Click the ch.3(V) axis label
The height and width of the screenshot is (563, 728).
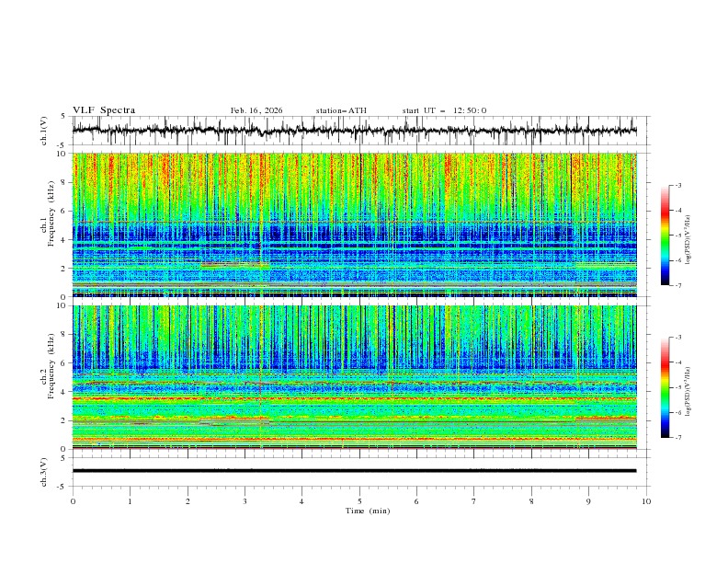coord(45,470)
